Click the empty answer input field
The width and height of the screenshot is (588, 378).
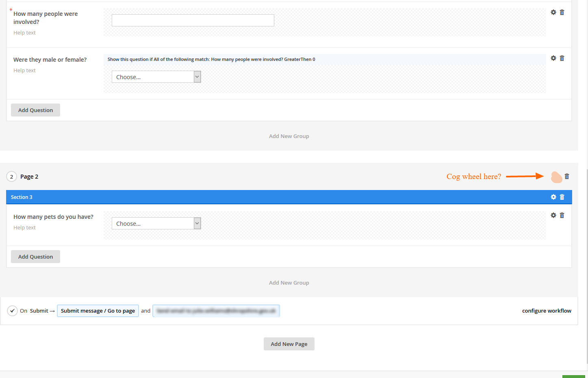coord(193,20)
